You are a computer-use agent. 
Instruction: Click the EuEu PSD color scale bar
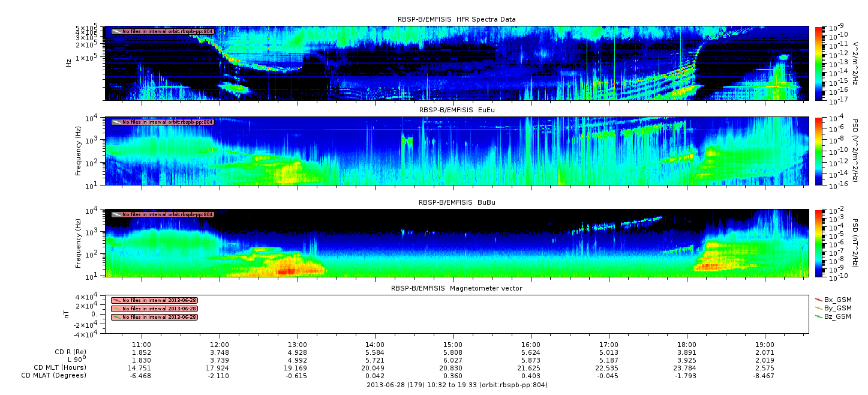pos(819,151)
